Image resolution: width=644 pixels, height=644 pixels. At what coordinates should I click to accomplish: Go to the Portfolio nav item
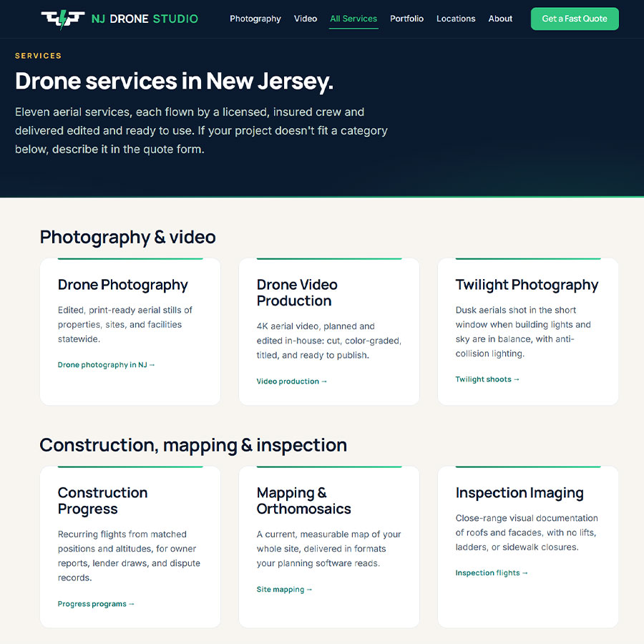406,19
